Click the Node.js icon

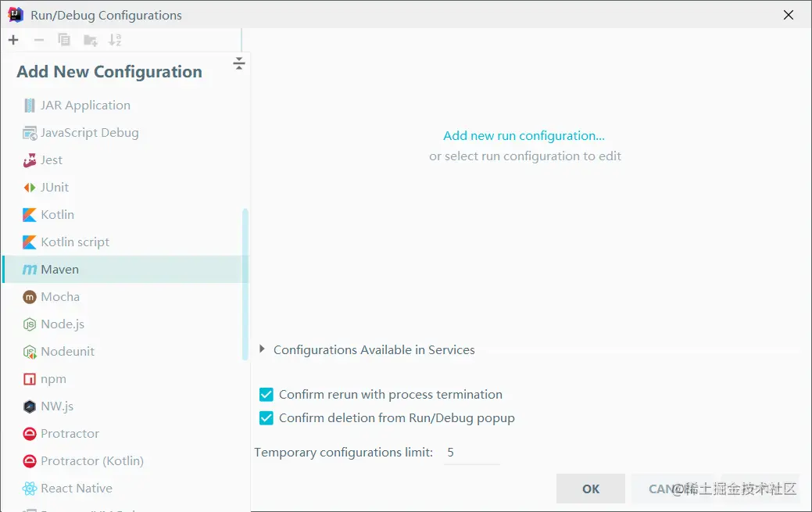(30, 324)
